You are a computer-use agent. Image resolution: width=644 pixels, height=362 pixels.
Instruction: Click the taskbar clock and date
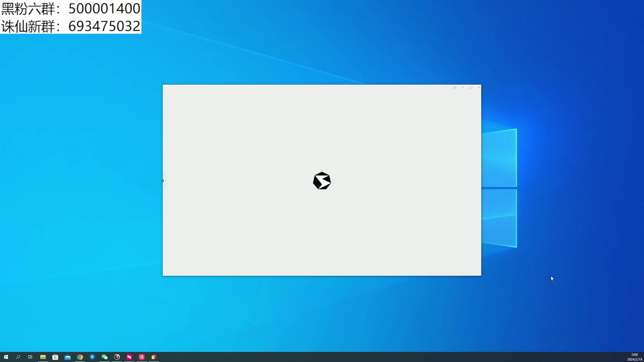pos(634,357)
